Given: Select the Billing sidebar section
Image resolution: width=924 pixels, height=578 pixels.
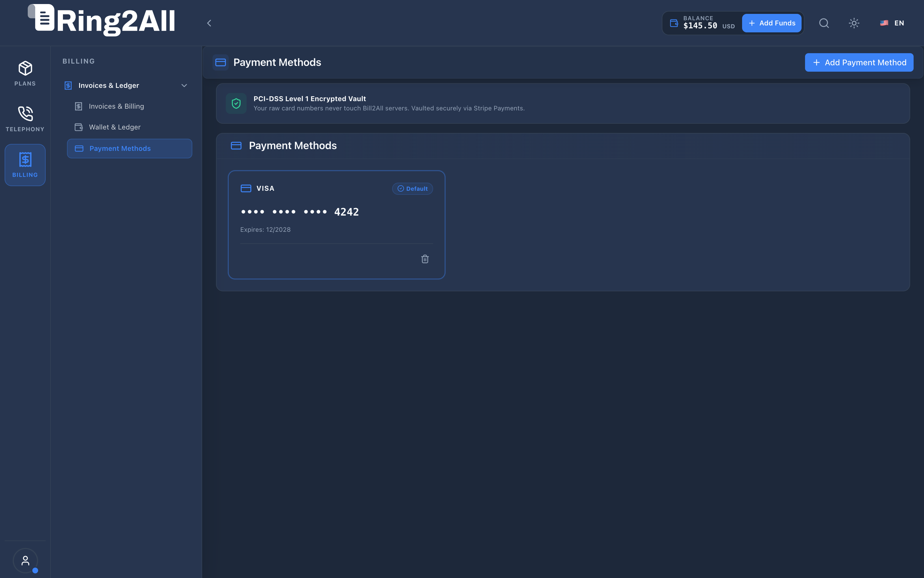Looking at the screenshot, I should point(25,165).
